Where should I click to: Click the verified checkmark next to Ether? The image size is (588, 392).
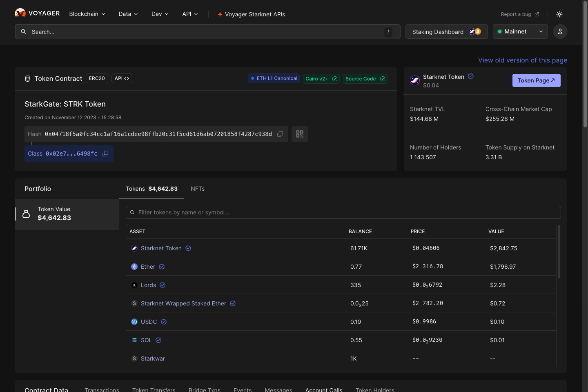point(162,267)
